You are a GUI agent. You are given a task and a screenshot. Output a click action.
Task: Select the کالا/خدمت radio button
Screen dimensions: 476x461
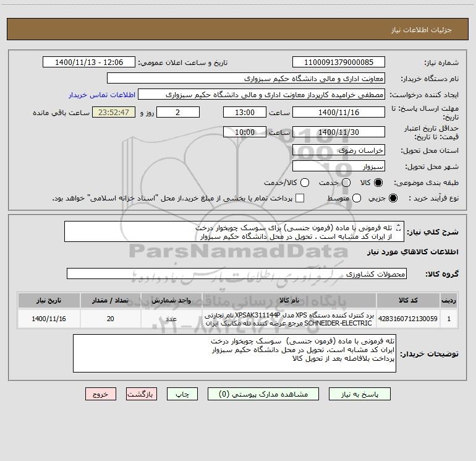click(305, 183)
